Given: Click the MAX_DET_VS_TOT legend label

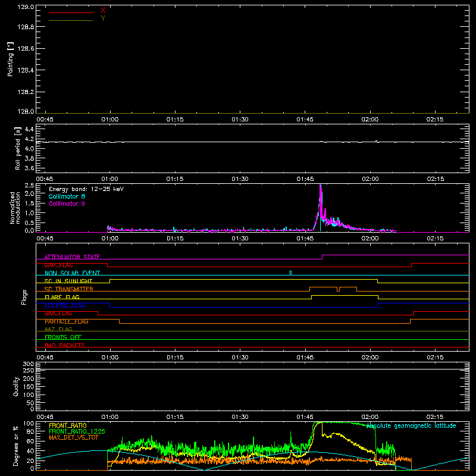Looking at the screenshot, I should (74, 437).
